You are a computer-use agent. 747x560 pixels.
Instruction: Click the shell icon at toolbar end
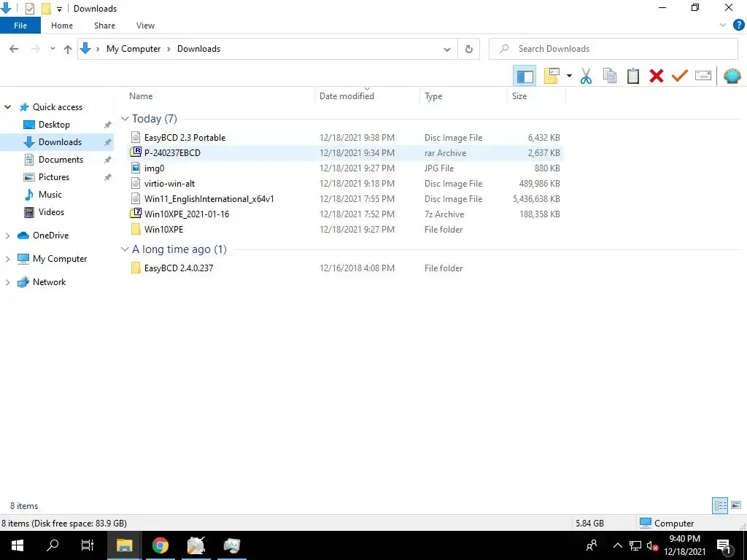[x=732, y=76]
